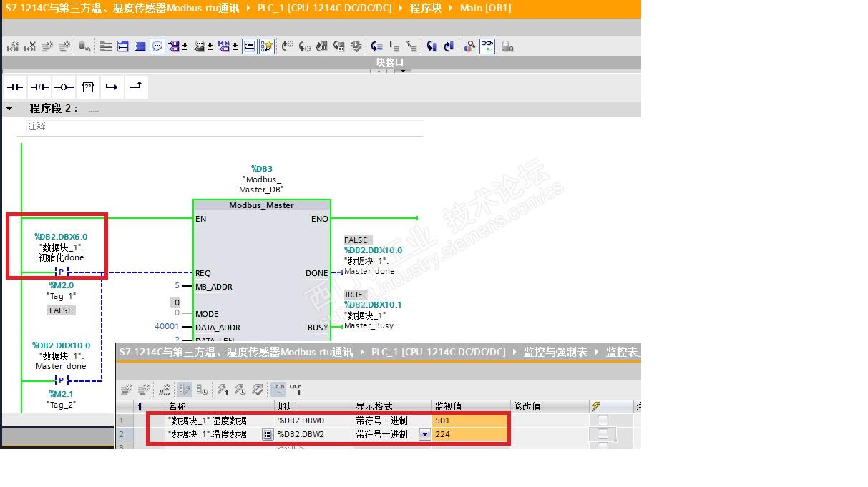The height and width of the screenshot is (487, 868).
Task: Click the 地址 column header
Action: (x=314, y=406)
